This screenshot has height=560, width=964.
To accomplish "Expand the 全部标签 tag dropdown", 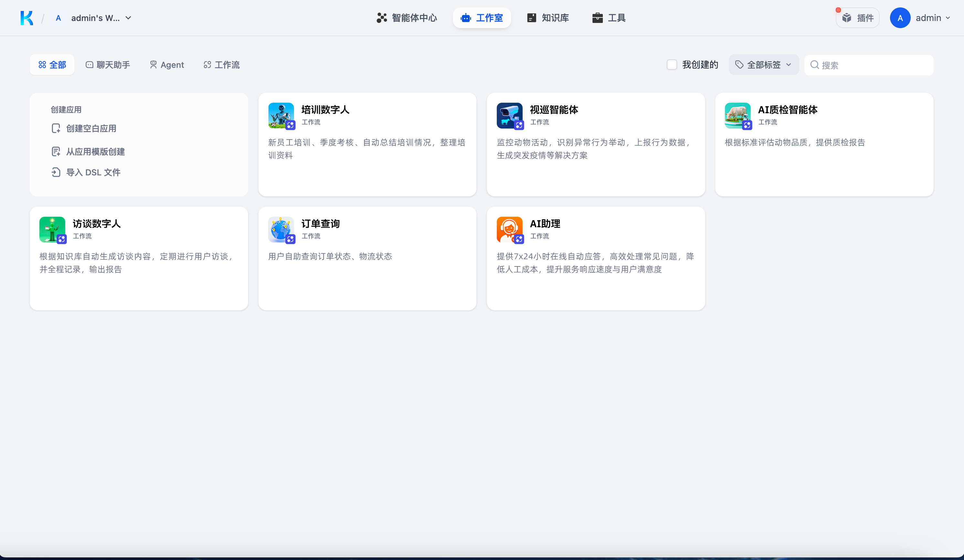I will (x=764, y=65).
